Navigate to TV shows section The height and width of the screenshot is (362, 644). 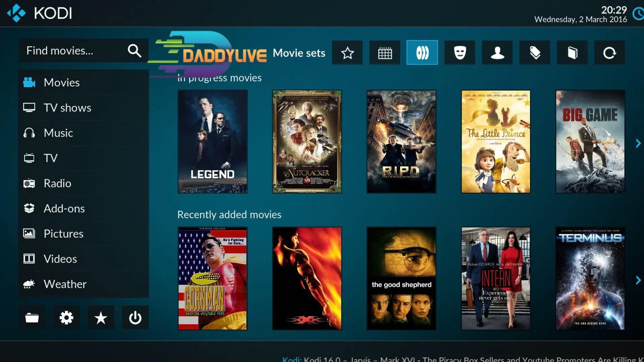pyautogui.click(x=67, y=107)
